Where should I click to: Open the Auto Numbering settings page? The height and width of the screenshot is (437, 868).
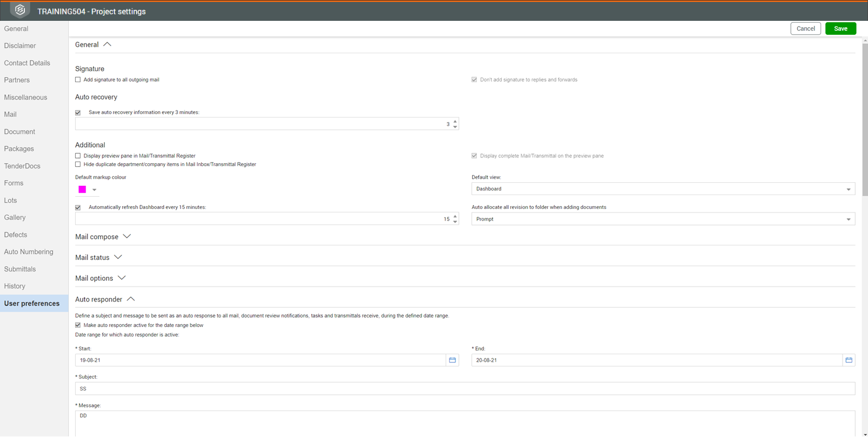point(28,252)
